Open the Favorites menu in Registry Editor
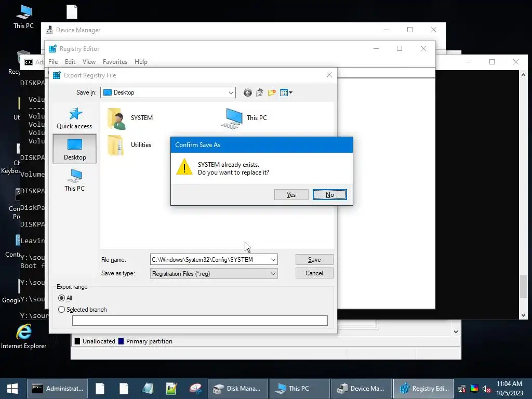Viewport: 532px width, 399px height. tap(115, 62)
